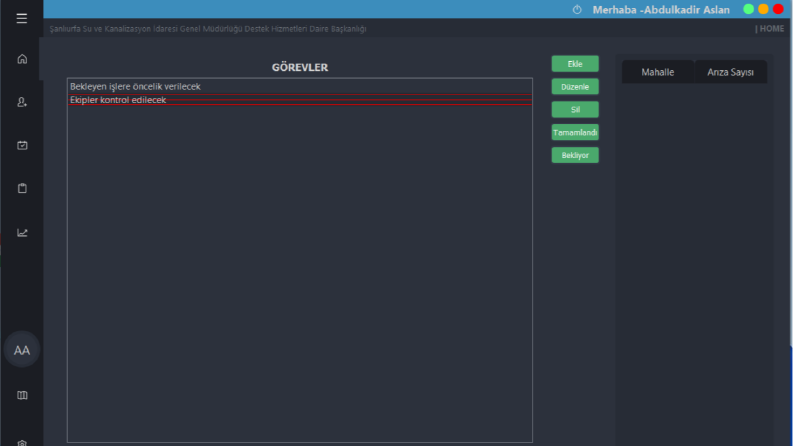Select task 'Ekipler kontrol edilecek'

[x=300, y=100]
